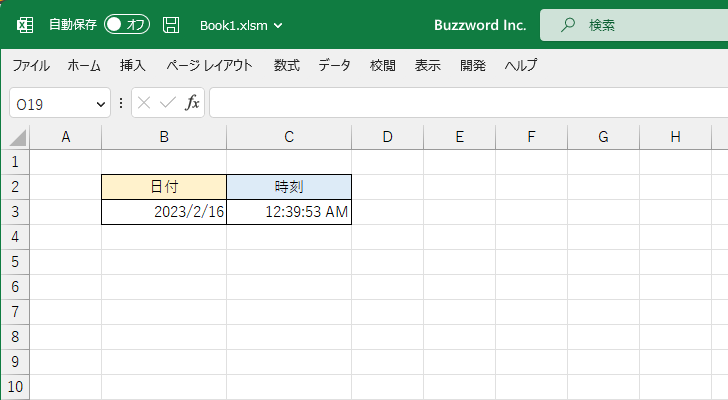Expand the Name Box dropdown arrow

(x=101, y=104)
